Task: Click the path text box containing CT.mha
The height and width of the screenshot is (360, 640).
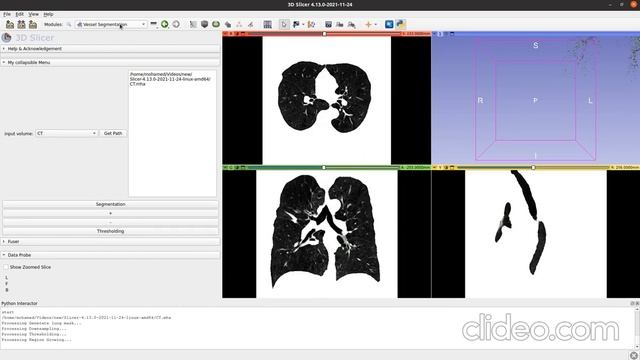Action: tap(172, 133)
